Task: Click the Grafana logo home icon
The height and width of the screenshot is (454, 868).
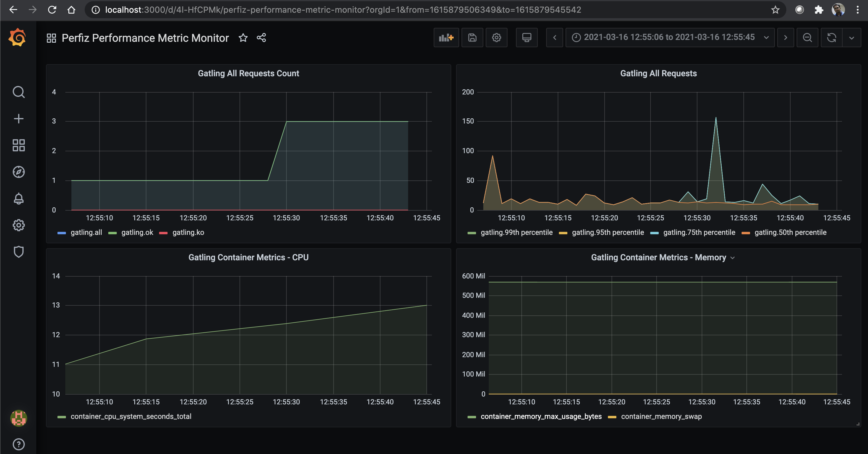Action: coord(18,38)
